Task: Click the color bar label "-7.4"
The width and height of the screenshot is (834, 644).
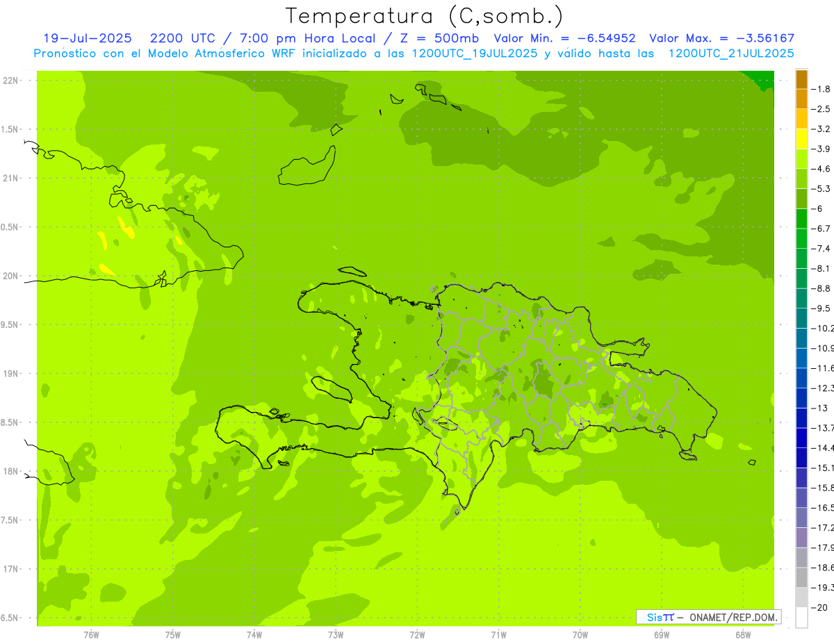Action: (821, 249)
